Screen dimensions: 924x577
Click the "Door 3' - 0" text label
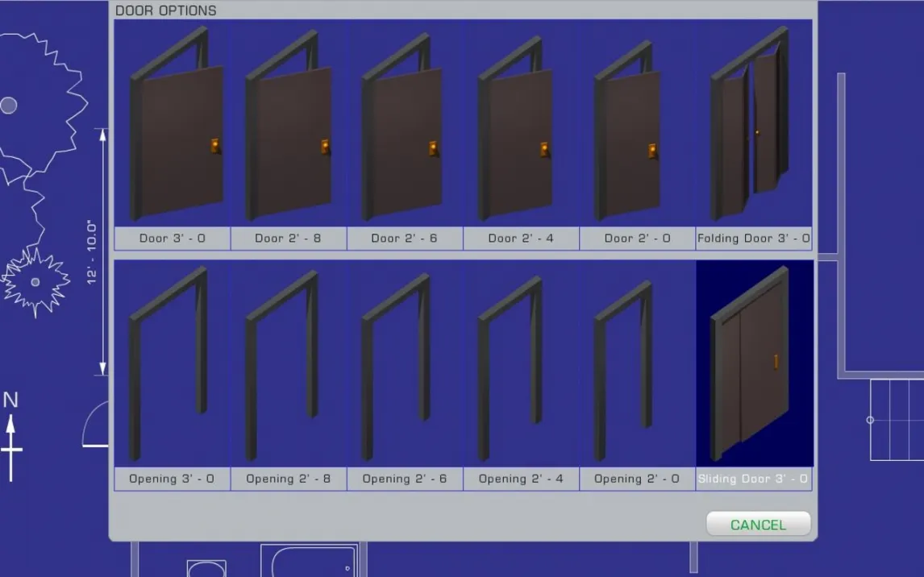point(173,239)
